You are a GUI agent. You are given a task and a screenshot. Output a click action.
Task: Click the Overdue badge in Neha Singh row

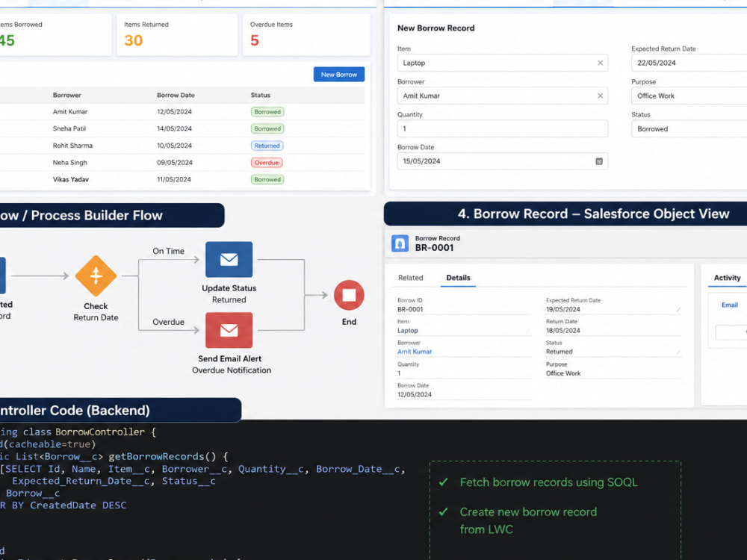coord(267,163)
